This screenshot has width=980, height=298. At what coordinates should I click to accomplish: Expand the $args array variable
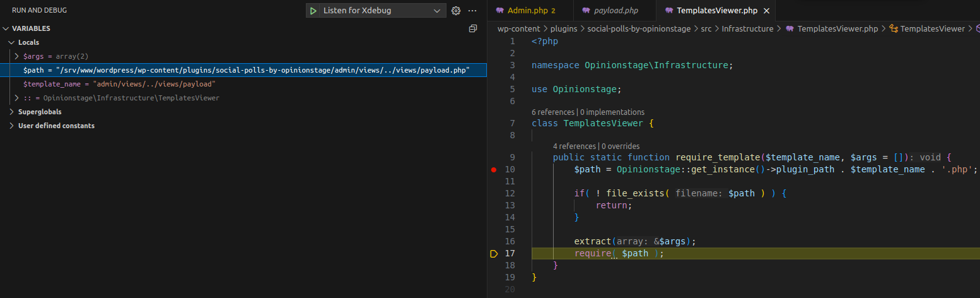click(x=17, y=56)
